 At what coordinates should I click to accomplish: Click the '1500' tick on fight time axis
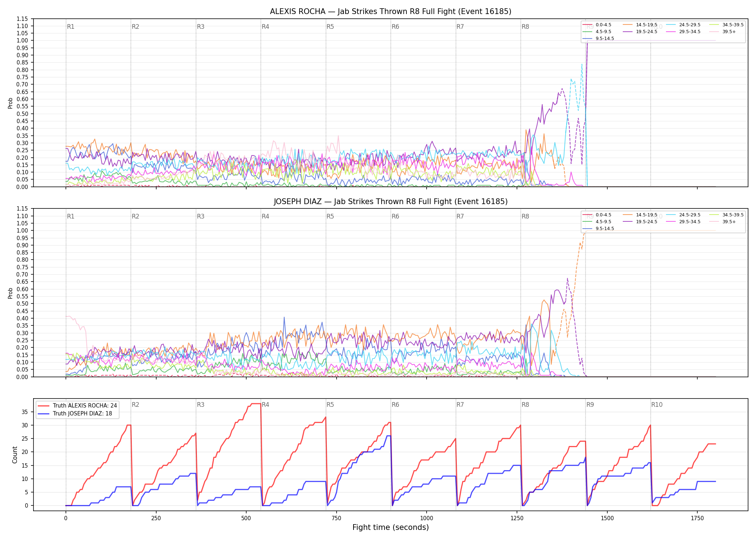coord(607,518)
